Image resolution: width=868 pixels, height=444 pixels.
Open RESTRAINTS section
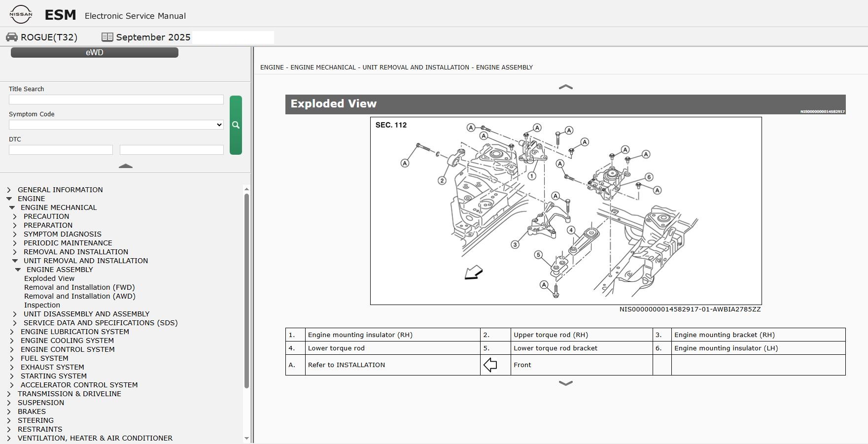tap(40, 429)
